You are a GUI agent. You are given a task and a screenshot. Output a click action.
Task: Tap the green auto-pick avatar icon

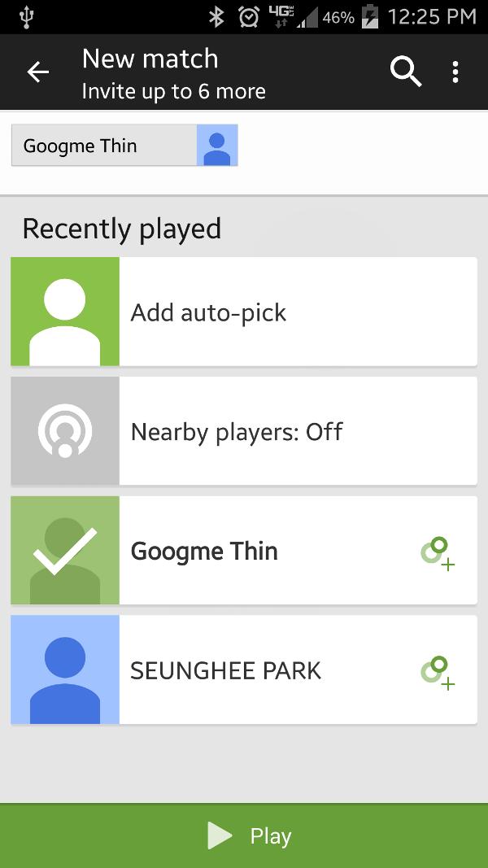point(65,312)
